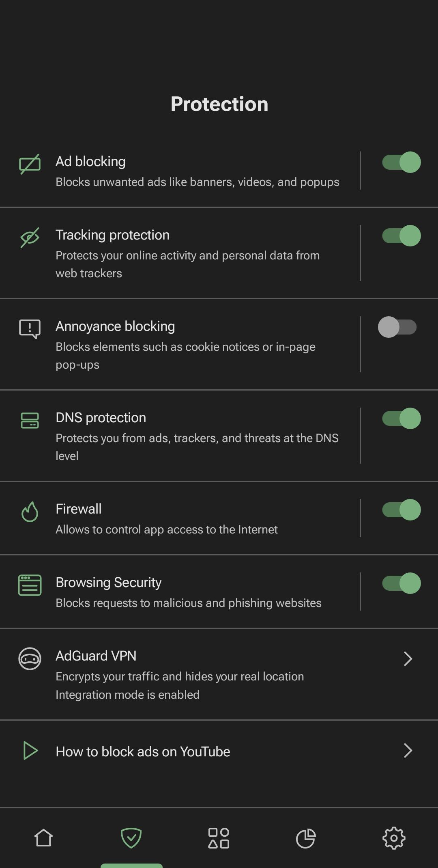Image resolution: width=438 pixels, height=868 pixels.
Task: Turn off the Firewall toggle
Action: (x=401, y=510)
